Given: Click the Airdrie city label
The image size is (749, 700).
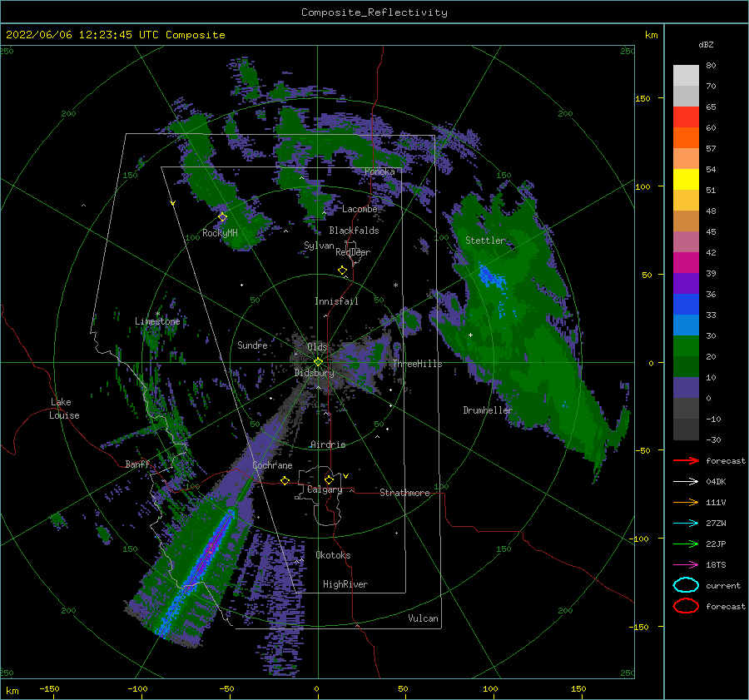Looking at the screenshot, I should tap(328, 444).
